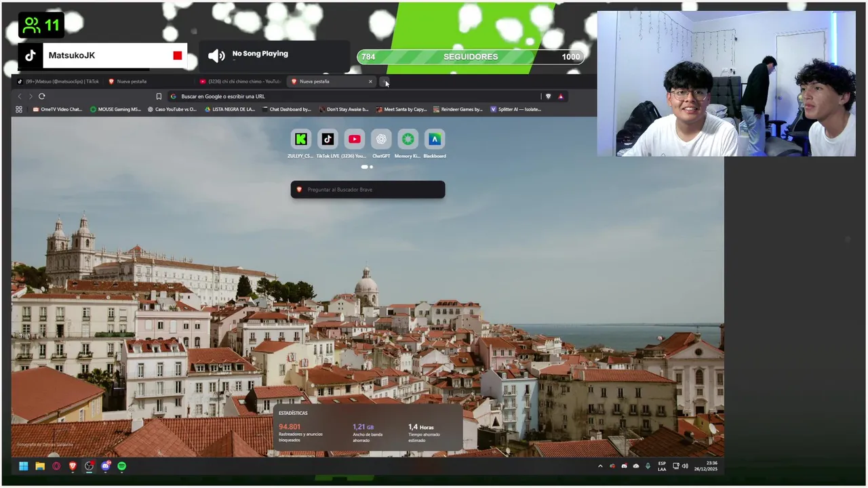Click the webcam overlay thumbnail

click(726, 83)
